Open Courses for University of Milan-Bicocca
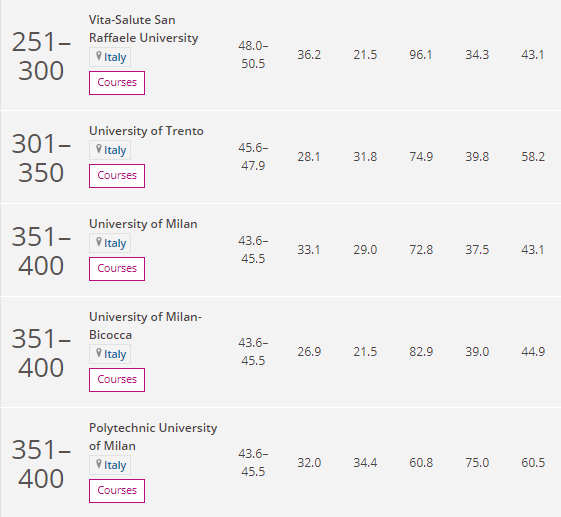 click(117, 380)
